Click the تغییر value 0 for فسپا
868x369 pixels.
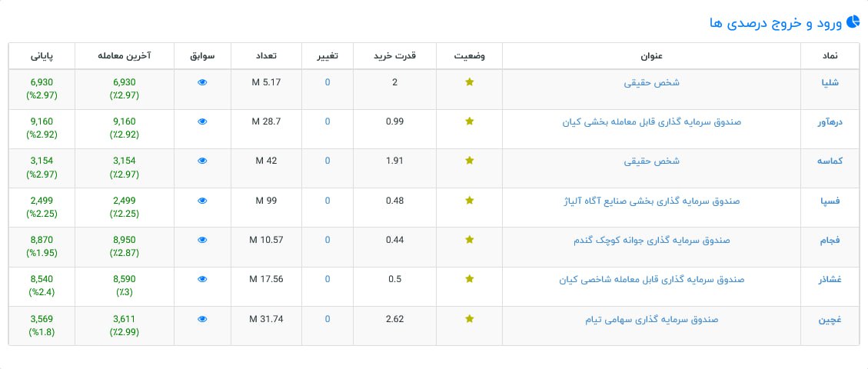pyautogui.click(x=328, y=200)
